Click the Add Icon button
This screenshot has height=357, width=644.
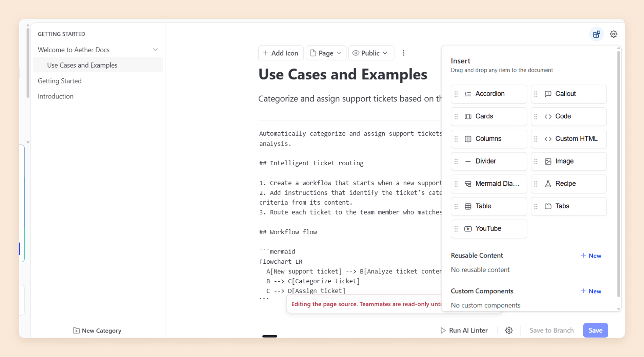tap(281, 53)
